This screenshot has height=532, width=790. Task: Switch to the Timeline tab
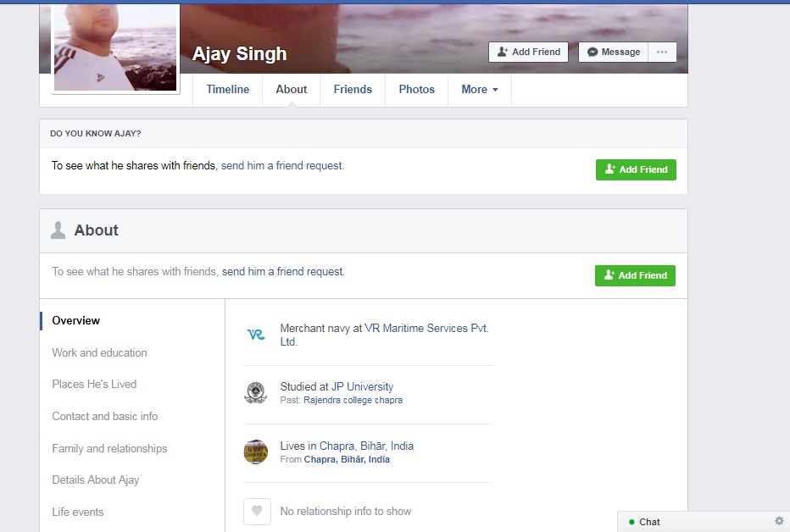(x=228, y=90)
